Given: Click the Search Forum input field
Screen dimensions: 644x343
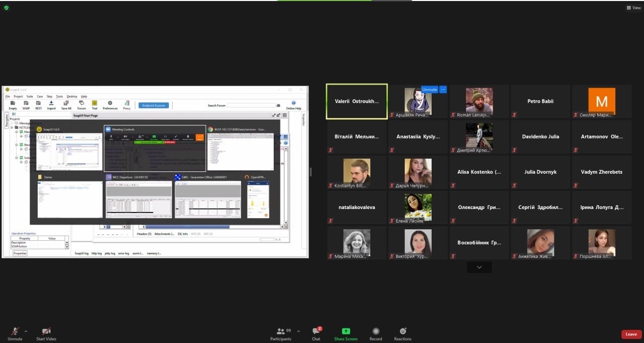Looking at the screenshot, I should coord(252,105).
